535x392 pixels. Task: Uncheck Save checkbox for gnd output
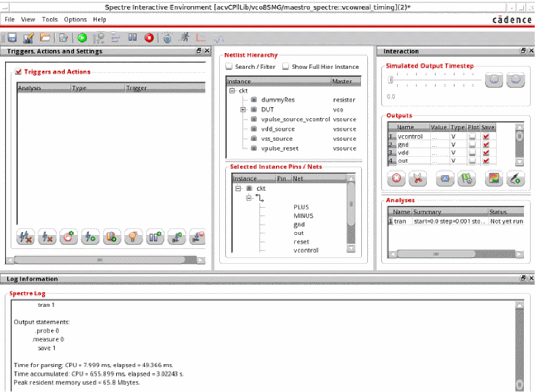coord(486,145)
